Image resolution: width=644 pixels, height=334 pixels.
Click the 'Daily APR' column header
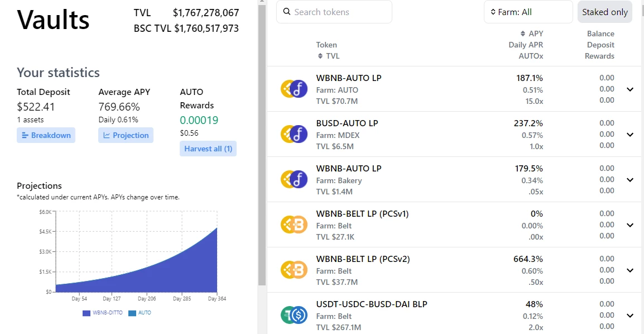(x=526, y=45)
